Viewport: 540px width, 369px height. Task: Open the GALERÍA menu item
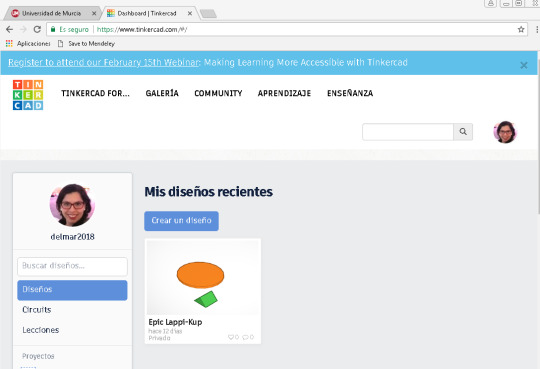pos(162,93)
